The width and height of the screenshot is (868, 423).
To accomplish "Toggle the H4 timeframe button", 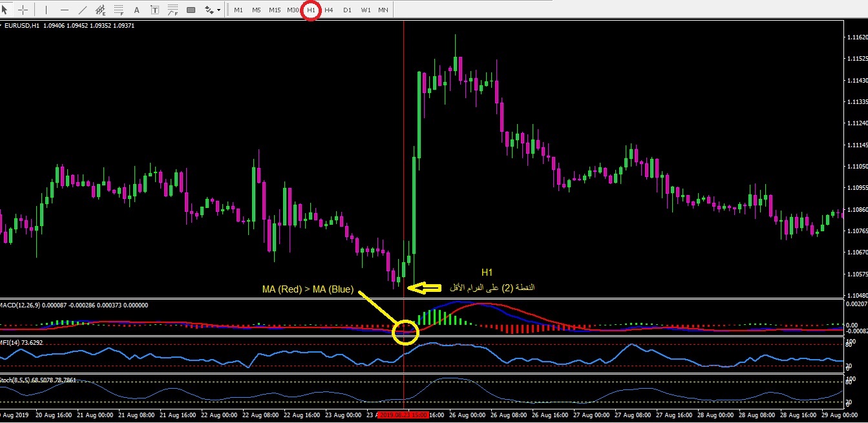I will pos(329,10).
